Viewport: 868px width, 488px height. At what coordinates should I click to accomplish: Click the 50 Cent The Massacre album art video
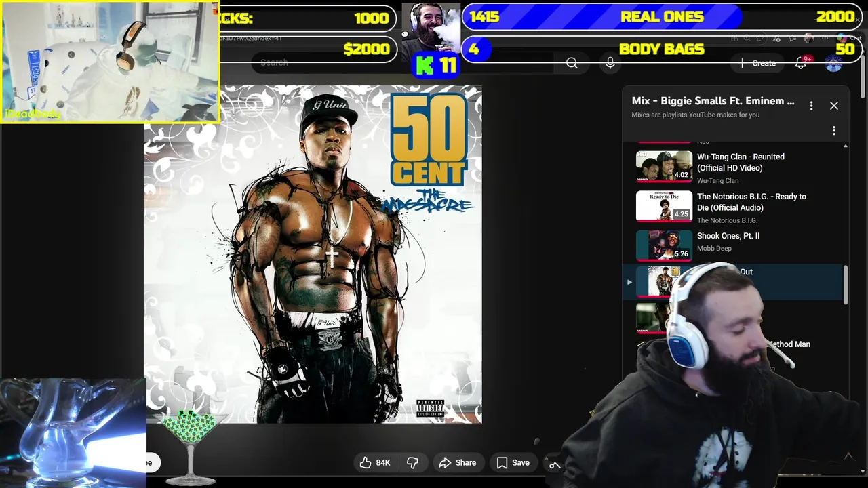tap(313, 254)
